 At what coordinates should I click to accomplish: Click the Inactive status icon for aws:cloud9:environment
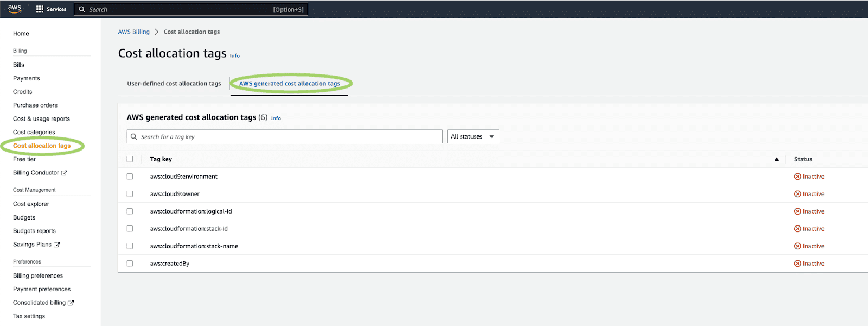pyautogui.click(x=797, y=177)
